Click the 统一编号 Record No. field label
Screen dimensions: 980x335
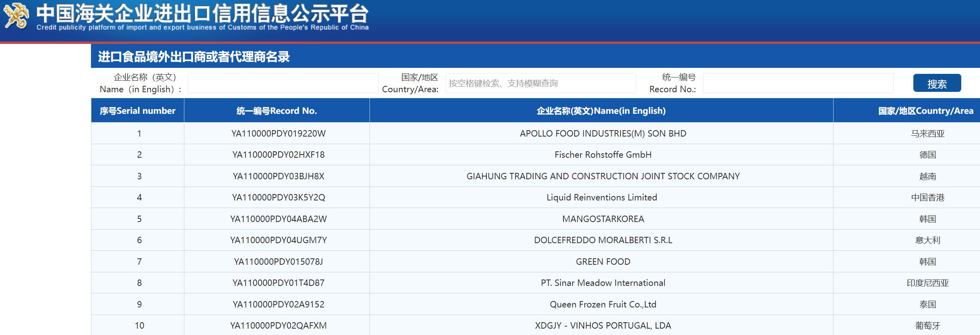[673, 83]
